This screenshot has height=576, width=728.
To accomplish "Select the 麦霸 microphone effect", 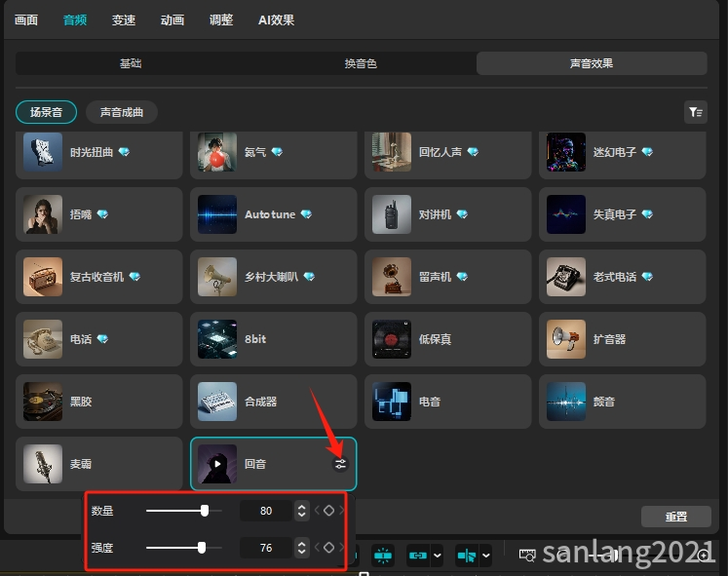I will pos(98,464).
